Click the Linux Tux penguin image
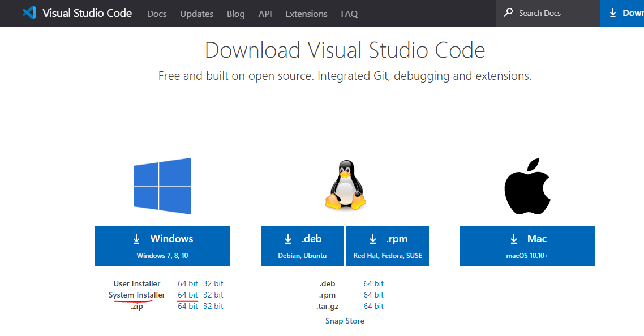The width and height of the screenshot is (644, 336). coord(345,185)
